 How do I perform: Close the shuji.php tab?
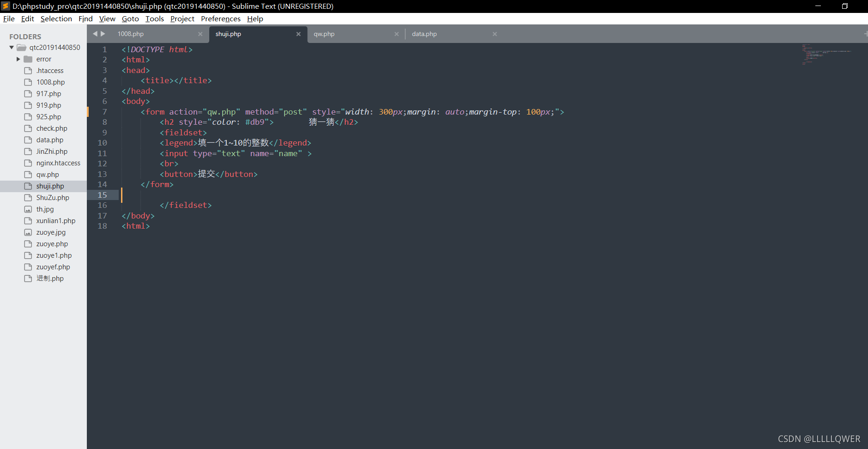click(x=298, y=34)
